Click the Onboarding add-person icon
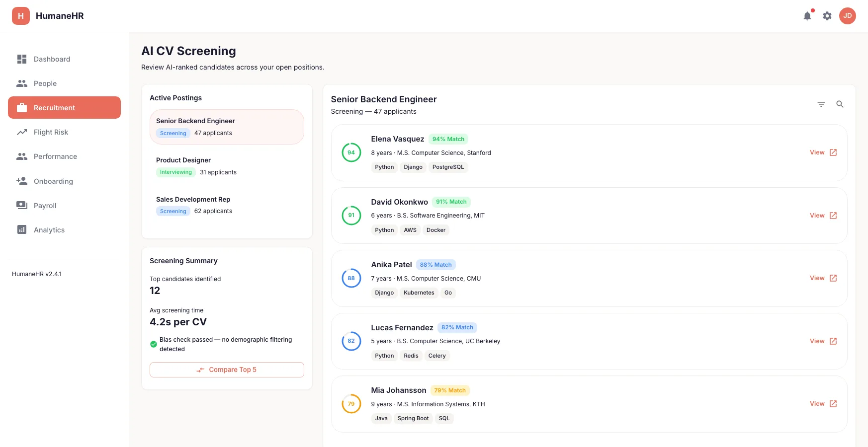Image resolution: width=868 pixels, height=447 pixels. 22,181
